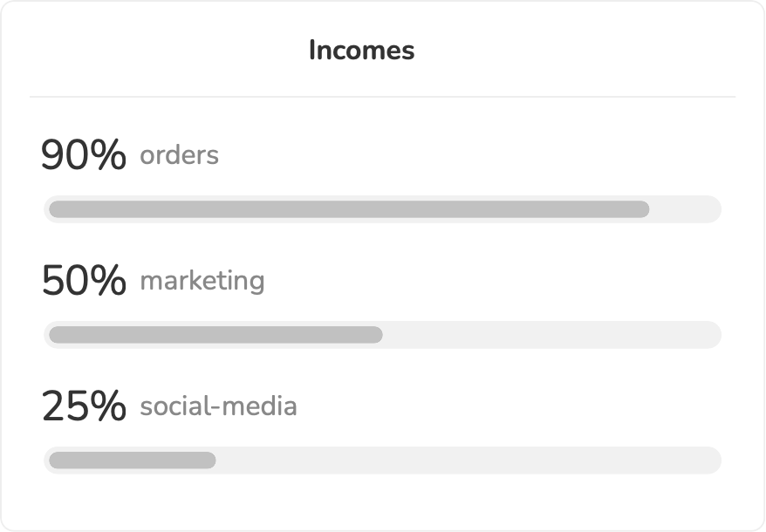This screenshot has height=532, width=766.
Task: Select the social-media label
Action: coord(218,406)
